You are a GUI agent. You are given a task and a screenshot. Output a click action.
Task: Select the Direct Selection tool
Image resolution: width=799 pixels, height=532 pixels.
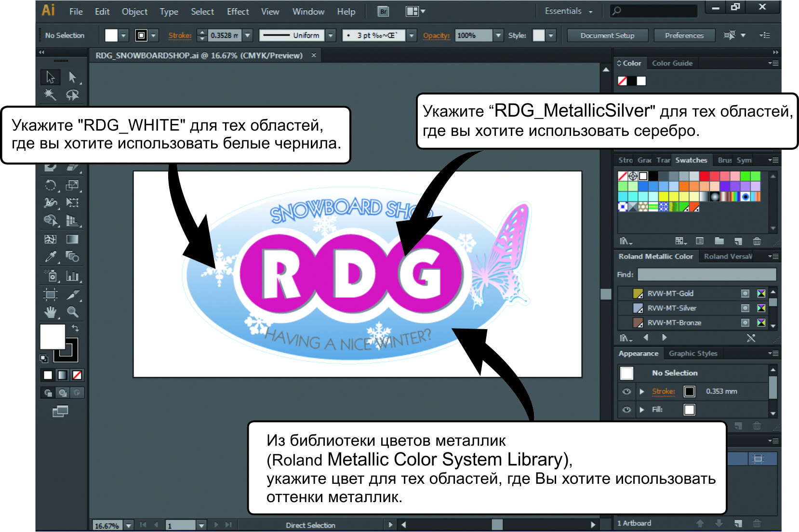pos(72,77)
